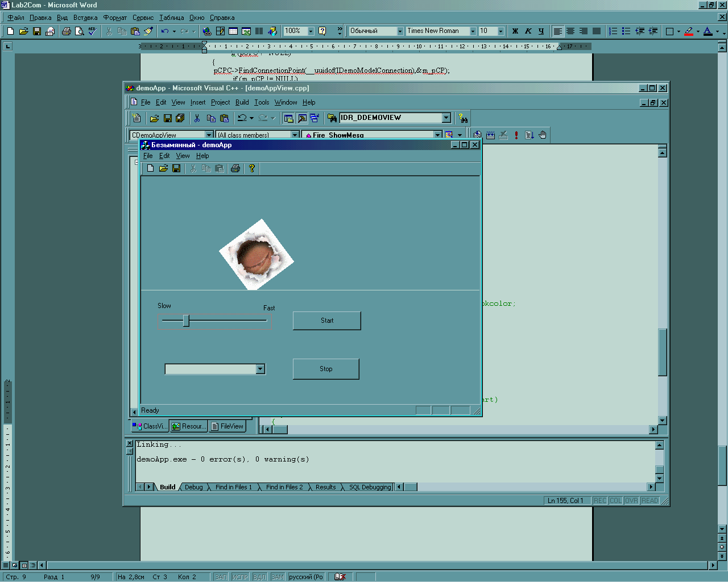
Task: Run spelling check in Word toolbar
Action: click(x=93, y=31)
